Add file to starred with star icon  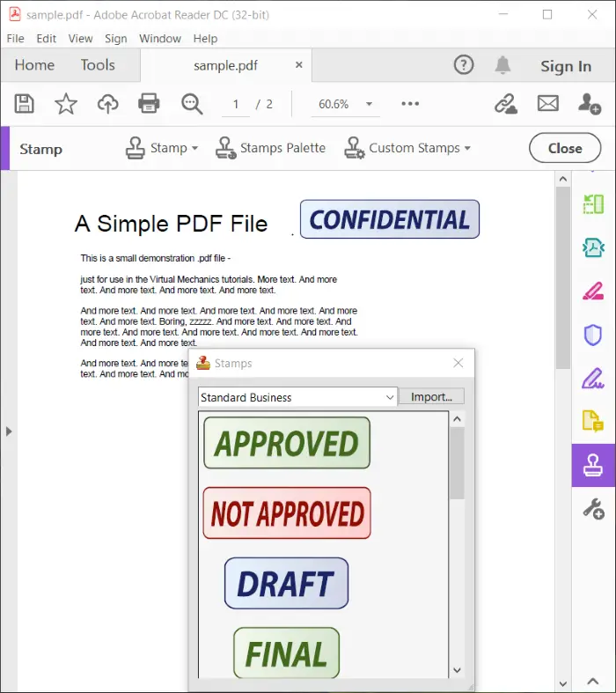[66, 104]
